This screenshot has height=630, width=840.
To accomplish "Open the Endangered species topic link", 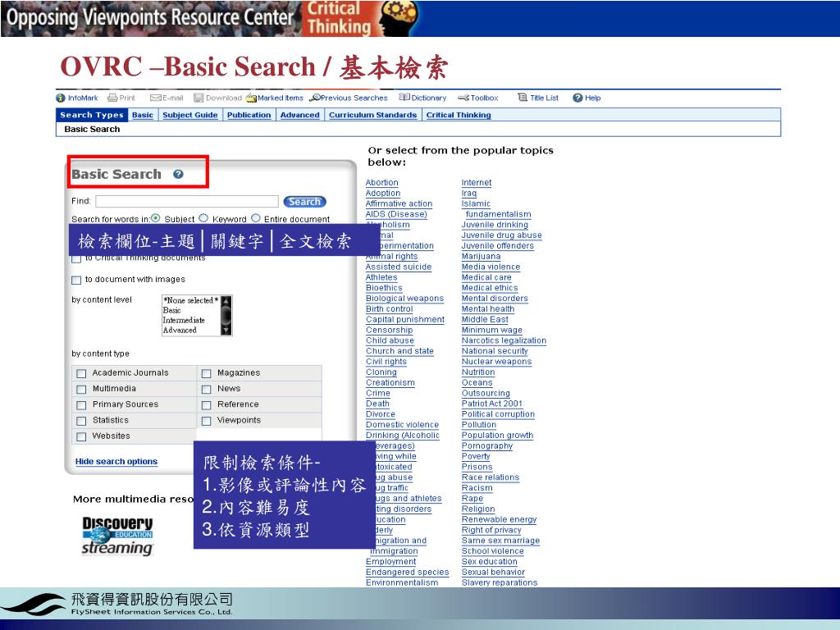I will click(407, 572).
